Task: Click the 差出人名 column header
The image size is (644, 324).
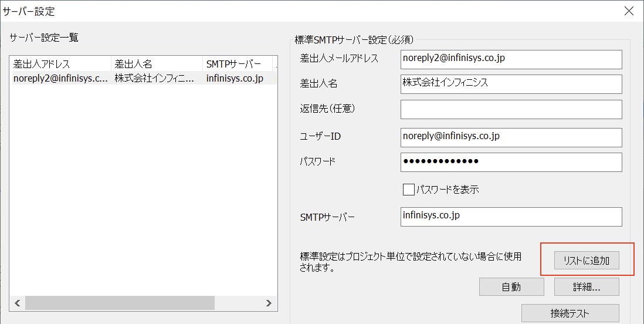Action: click(x=156, y=64)
